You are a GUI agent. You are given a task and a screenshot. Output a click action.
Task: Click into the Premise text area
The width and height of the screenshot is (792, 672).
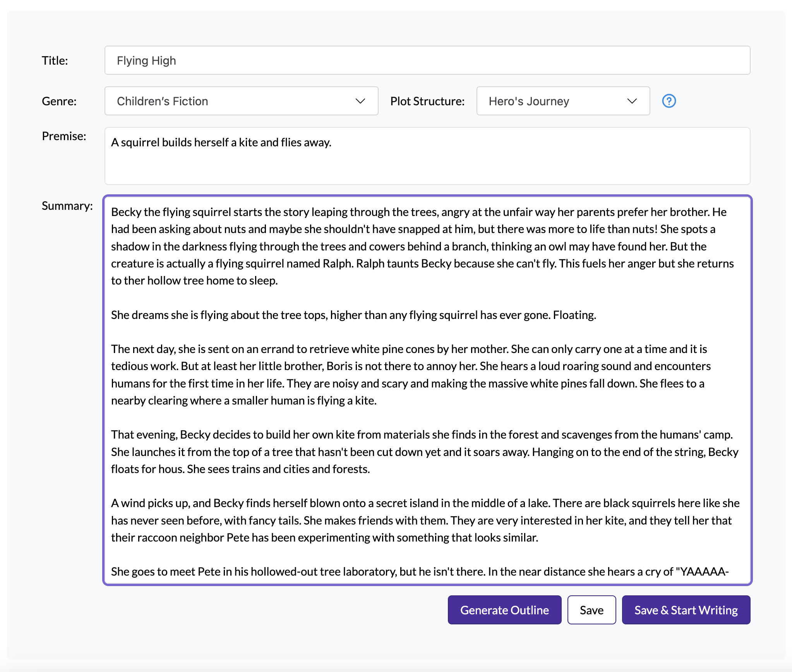(427, 156)
